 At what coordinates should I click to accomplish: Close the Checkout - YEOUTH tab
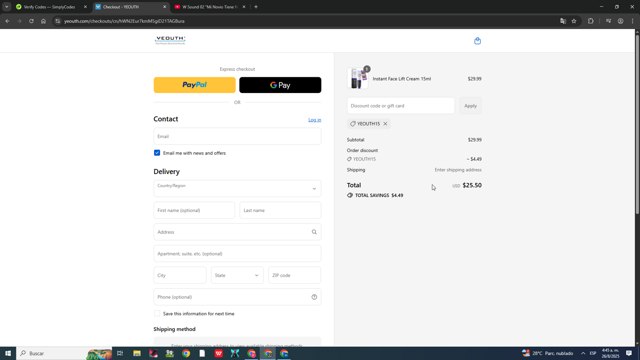pos(164,7)
